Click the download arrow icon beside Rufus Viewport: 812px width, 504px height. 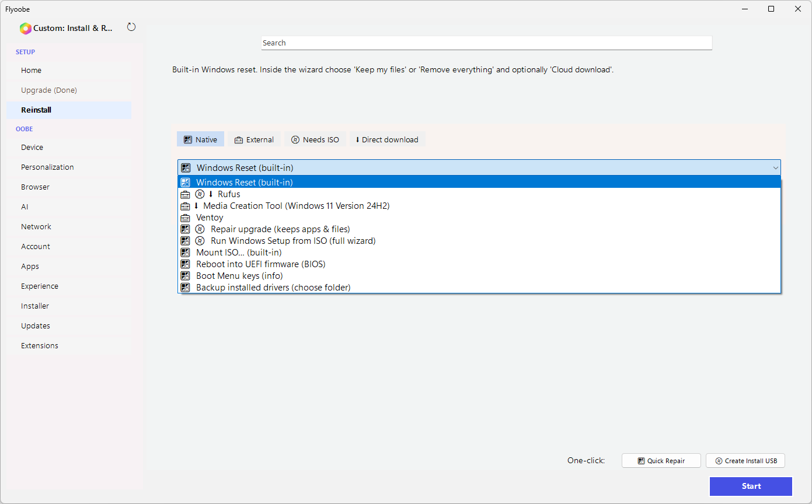click(x=211, y=194)
